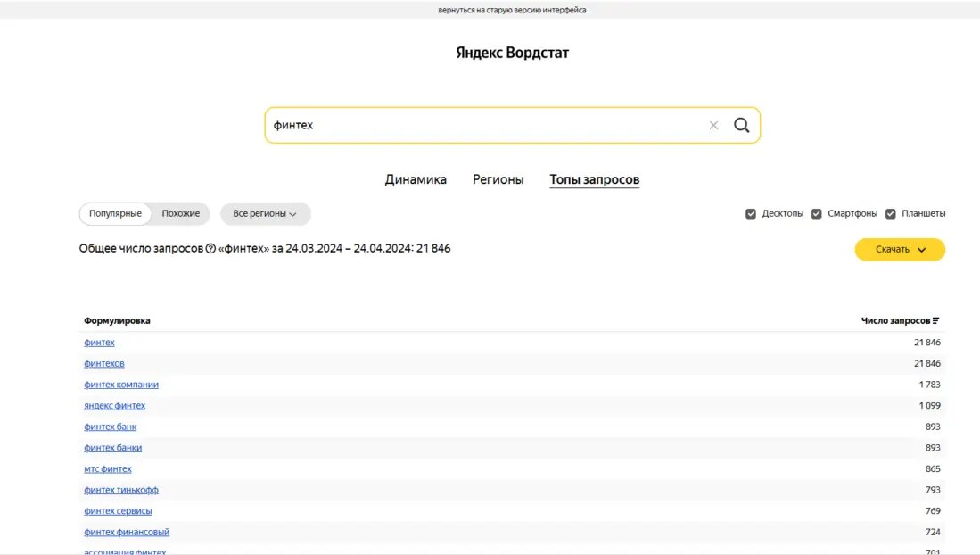Image resolution: width=980 pixels, height=555 pixels.
Task: Select the 793 request count value
Action: coord(933,490)
